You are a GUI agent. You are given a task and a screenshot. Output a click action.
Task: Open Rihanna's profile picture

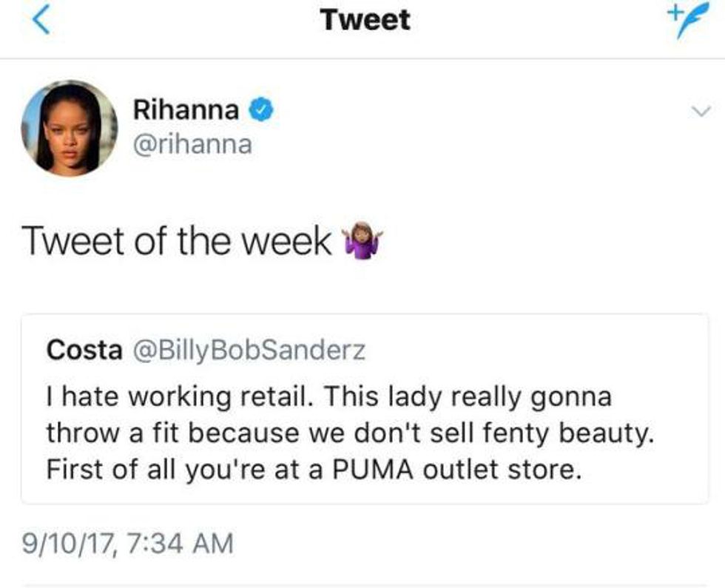pyautogui.click(x=69, y=128)
